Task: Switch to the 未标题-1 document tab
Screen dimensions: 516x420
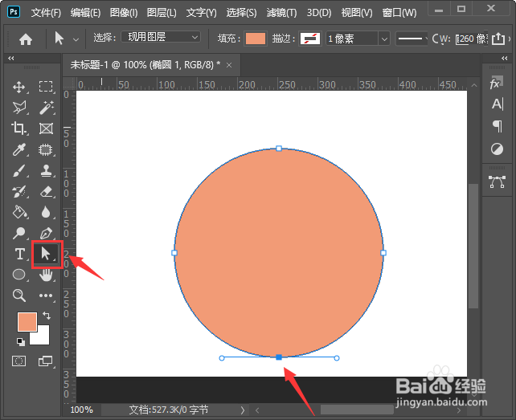Action: point(145,65)
